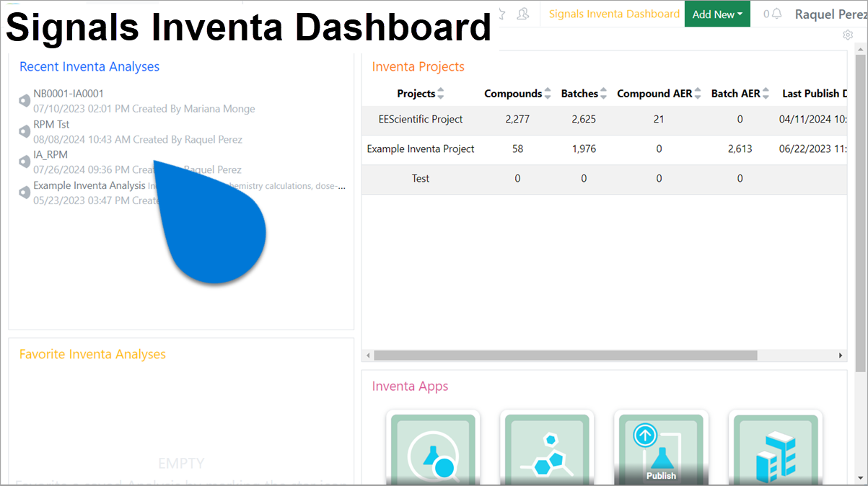This screenshot has width=868, height=486.
Task: Click the icon beside IA_RPM
Action: [x=24, y=162]
